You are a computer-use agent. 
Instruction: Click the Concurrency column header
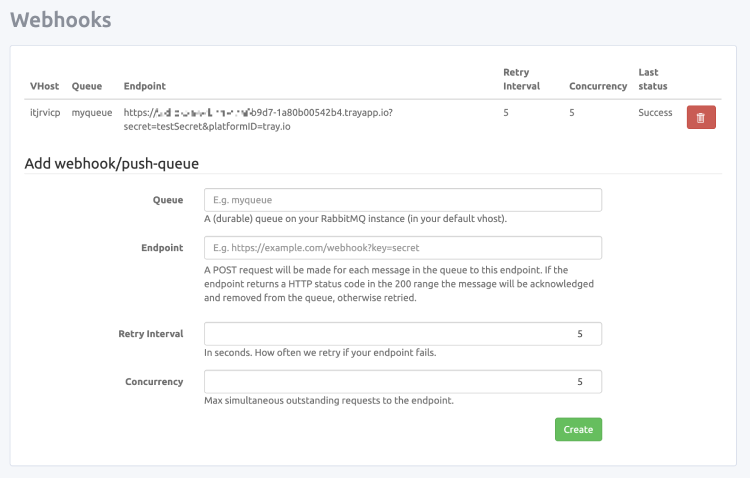[598, 86]
